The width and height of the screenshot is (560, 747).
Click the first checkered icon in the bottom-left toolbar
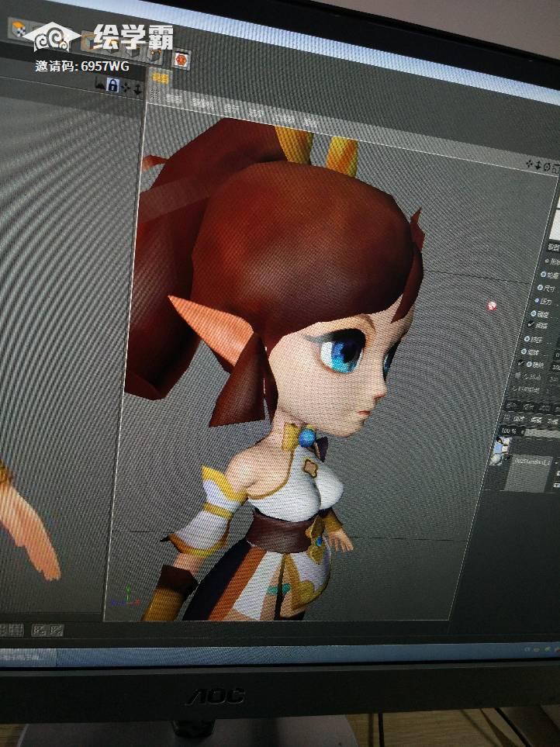tap(40, 631)
